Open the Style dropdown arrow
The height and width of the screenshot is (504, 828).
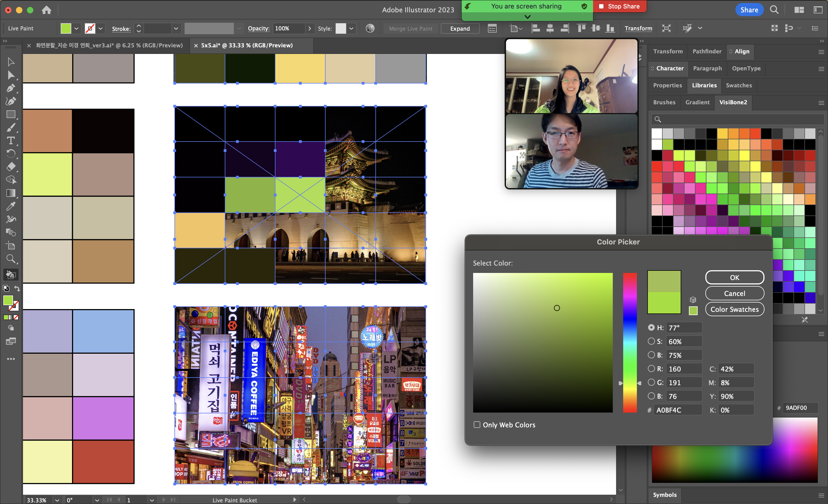tap(351, 28)
